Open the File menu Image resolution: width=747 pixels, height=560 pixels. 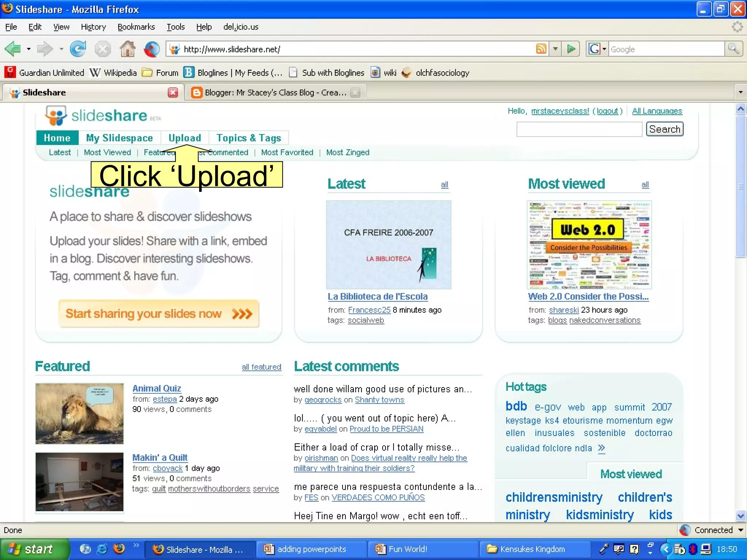[x=11, y=27]
